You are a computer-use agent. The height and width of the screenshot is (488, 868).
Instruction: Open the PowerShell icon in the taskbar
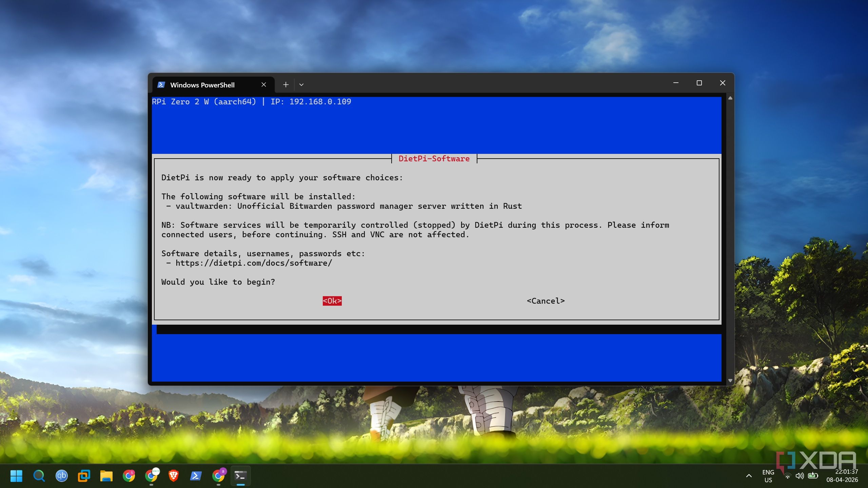tap(196, 476)
